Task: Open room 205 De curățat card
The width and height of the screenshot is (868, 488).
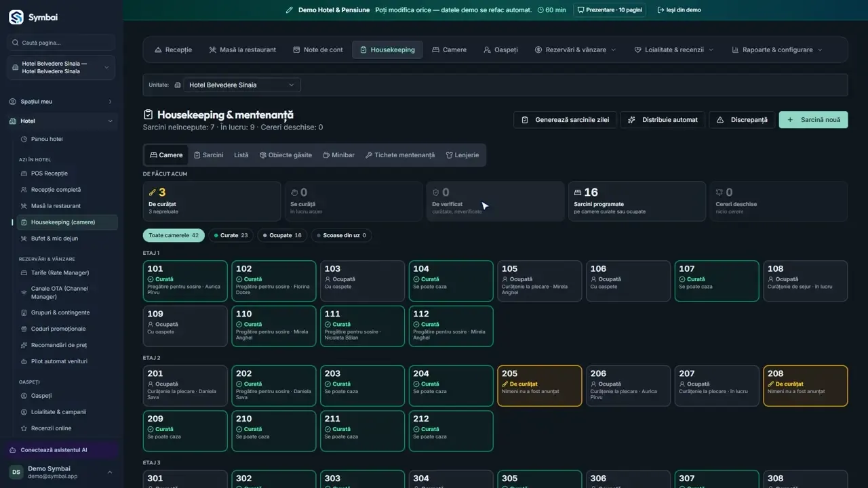Action: tap(540, 386)
